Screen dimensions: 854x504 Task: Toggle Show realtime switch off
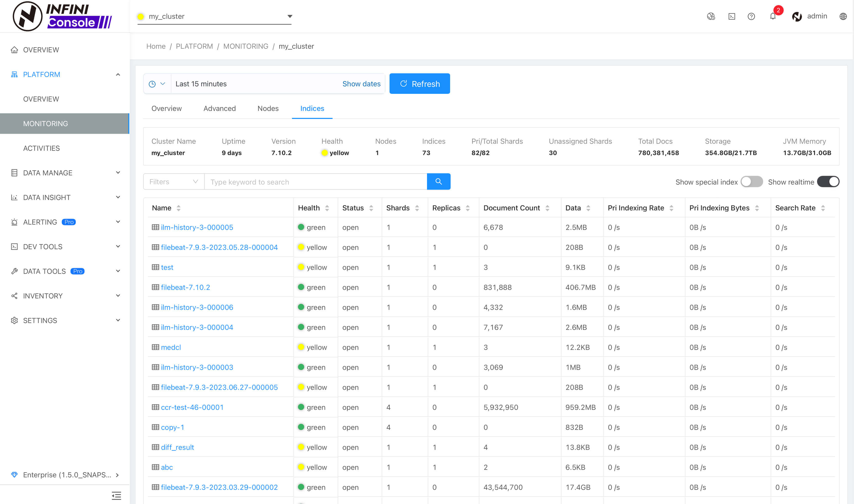click(x=828, y=182)
